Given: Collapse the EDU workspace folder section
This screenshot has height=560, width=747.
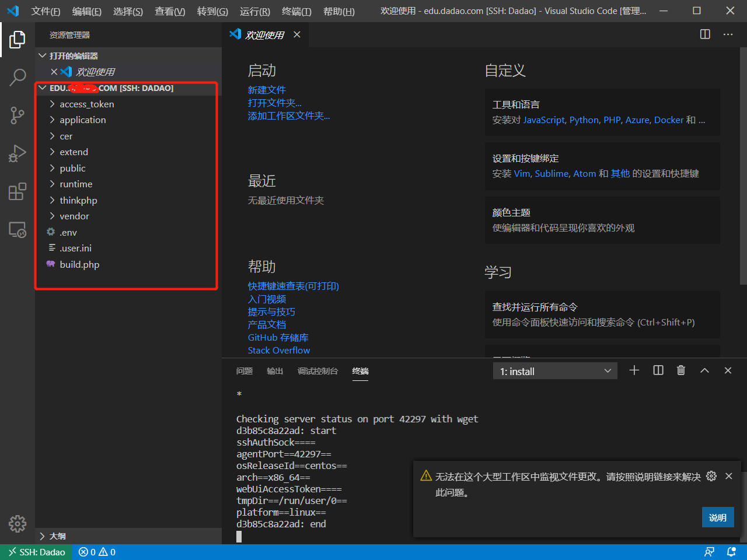Looking at the screenshot, I should coord(128,88).
